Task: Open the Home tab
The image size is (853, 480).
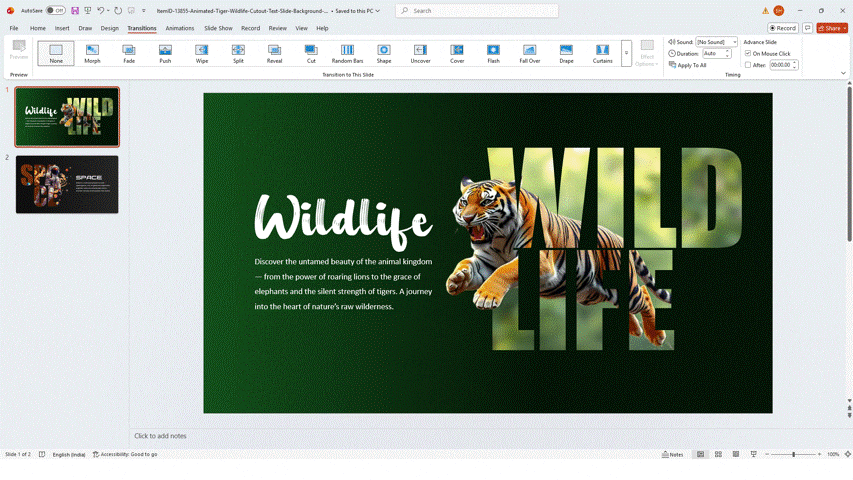Action: coord(38,28)
